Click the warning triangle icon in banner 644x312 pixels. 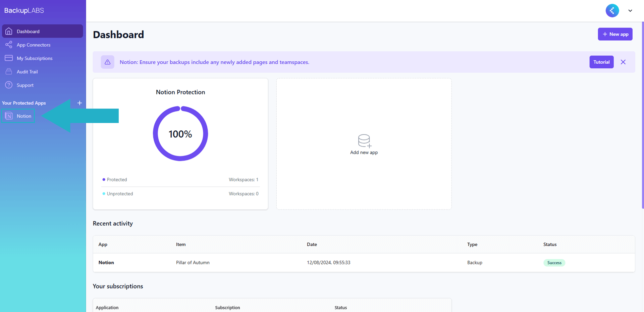(107, 62)
